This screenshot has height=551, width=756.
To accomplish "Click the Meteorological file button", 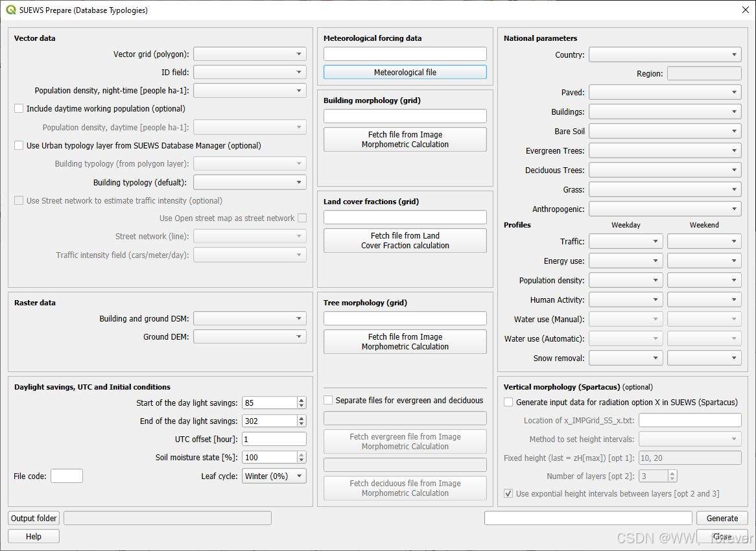I will (405, 73).
